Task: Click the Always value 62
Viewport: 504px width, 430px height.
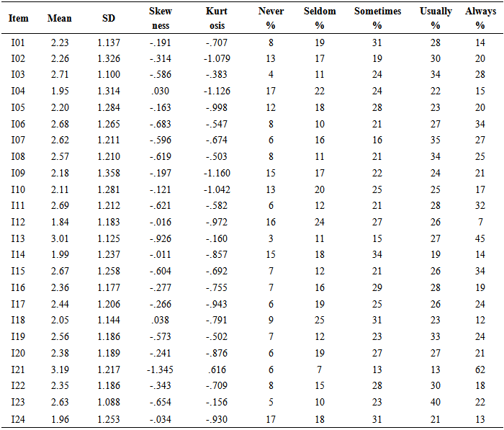Action: pos(480,369)
